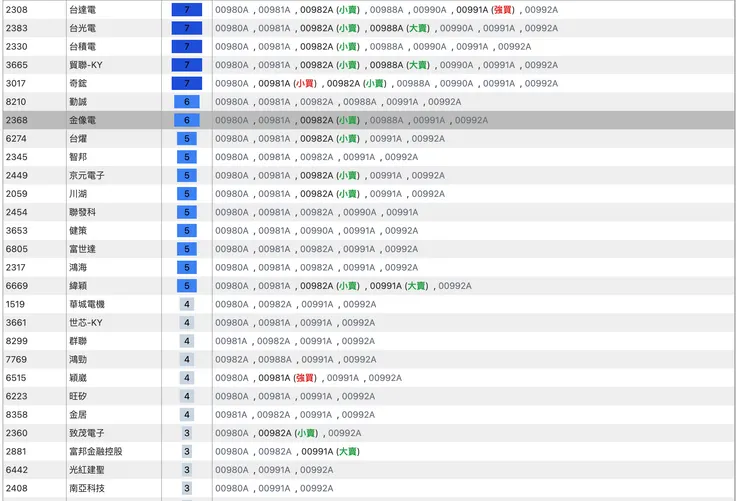Select stock code 6223

coord(17,396)
